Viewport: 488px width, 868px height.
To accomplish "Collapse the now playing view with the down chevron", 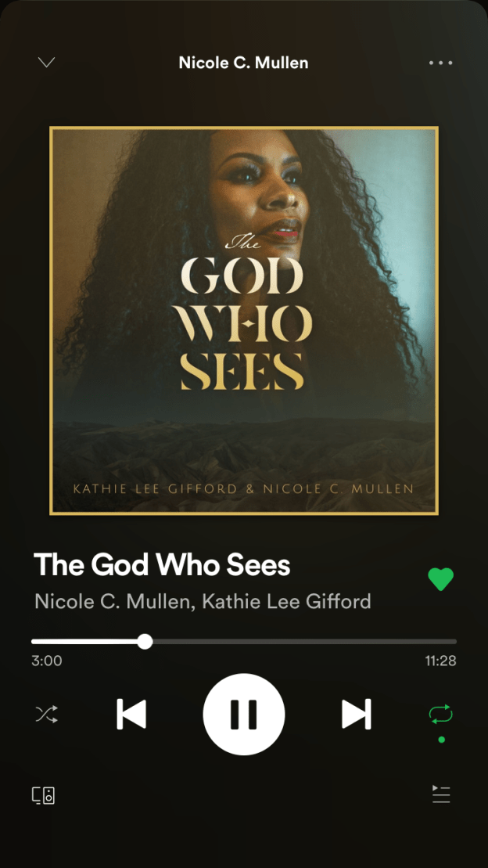I will coord(46,62).
